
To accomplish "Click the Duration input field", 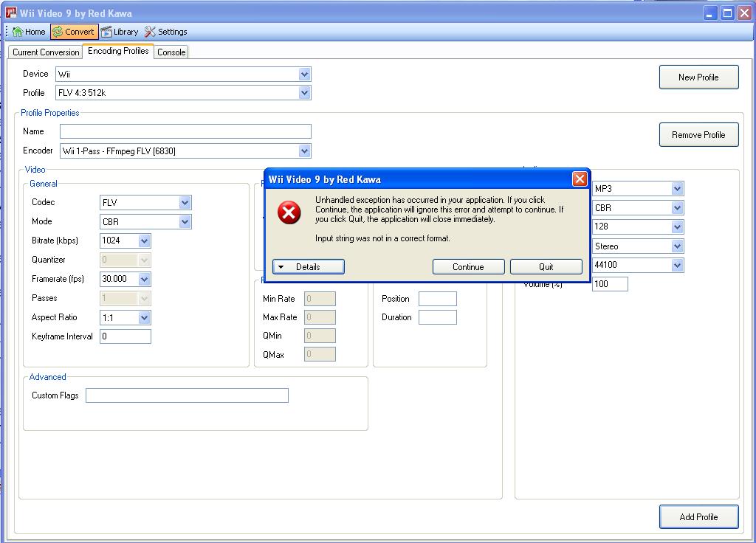I will [x=438, y=317].
